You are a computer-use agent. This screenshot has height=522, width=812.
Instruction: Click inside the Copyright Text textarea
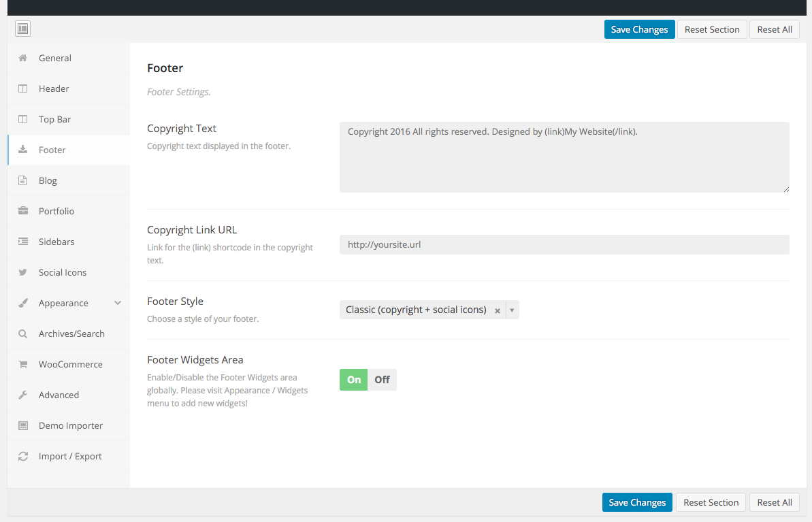pos(564,157)
